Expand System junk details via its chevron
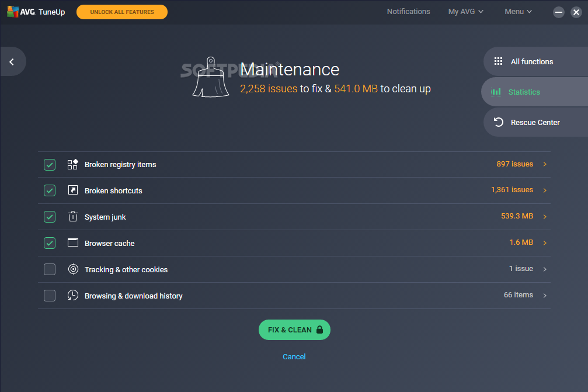588x392 pixels. (x=545, y=216)
